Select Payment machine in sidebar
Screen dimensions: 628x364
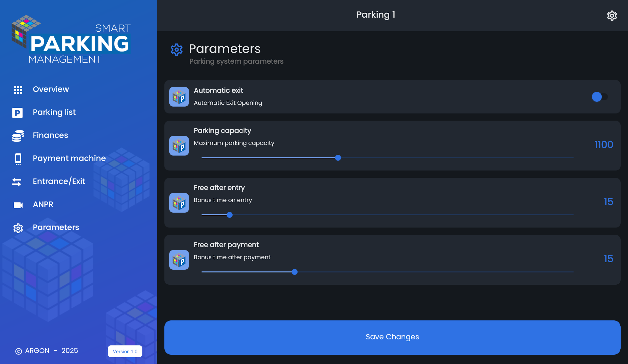pos(69,158)
